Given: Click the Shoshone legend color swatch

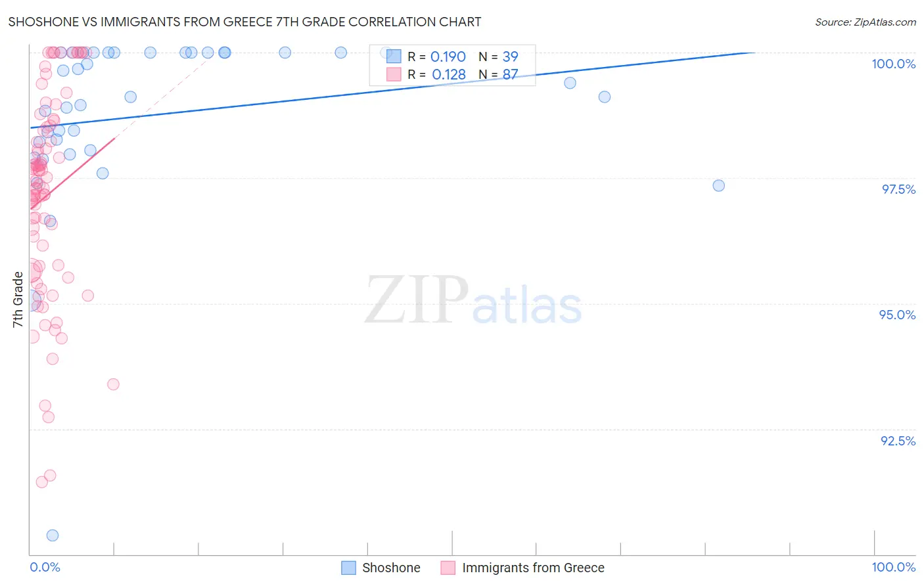Looking at the screenshot, I should 348,568.
